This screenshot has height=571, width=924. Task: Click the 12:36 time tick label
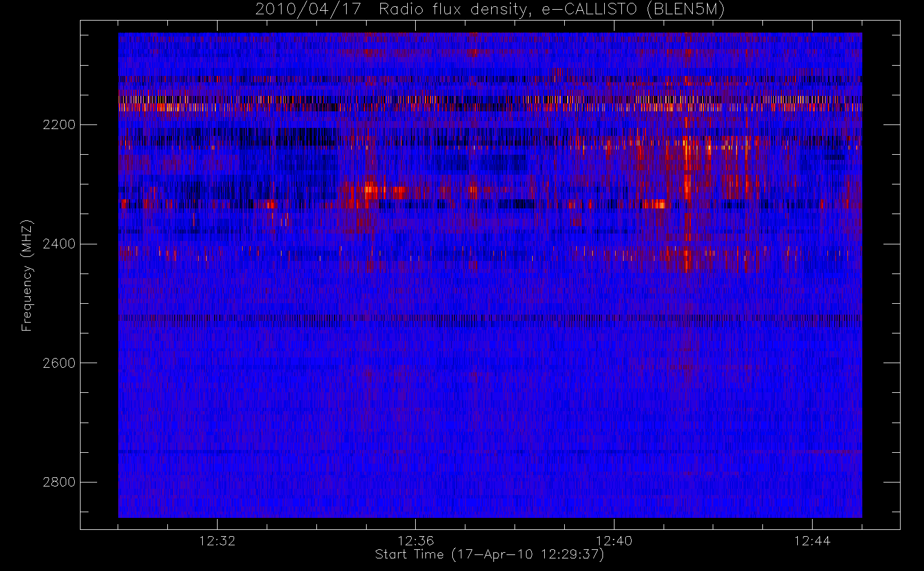[416, 541]
